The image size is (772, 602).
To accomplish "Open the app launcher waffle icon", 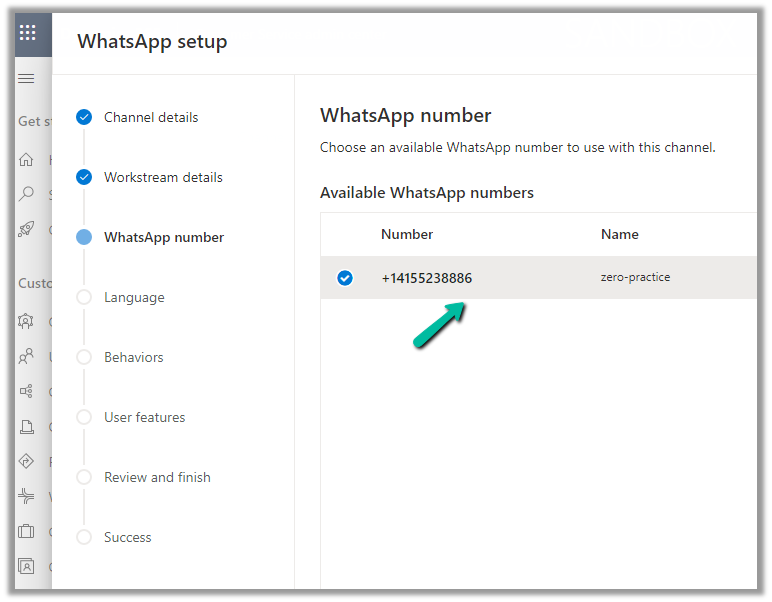I will [x=27, y=32].
